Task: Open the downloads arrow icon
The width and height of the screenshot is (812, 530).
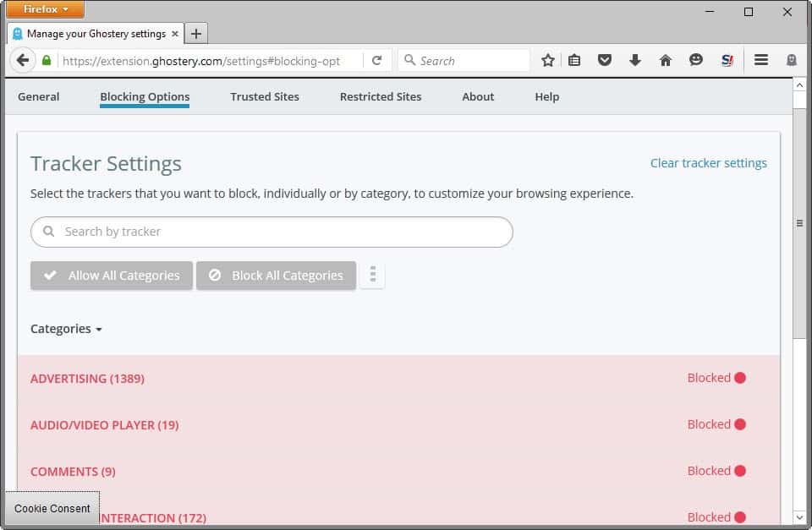Action: (x=635, y=61)
